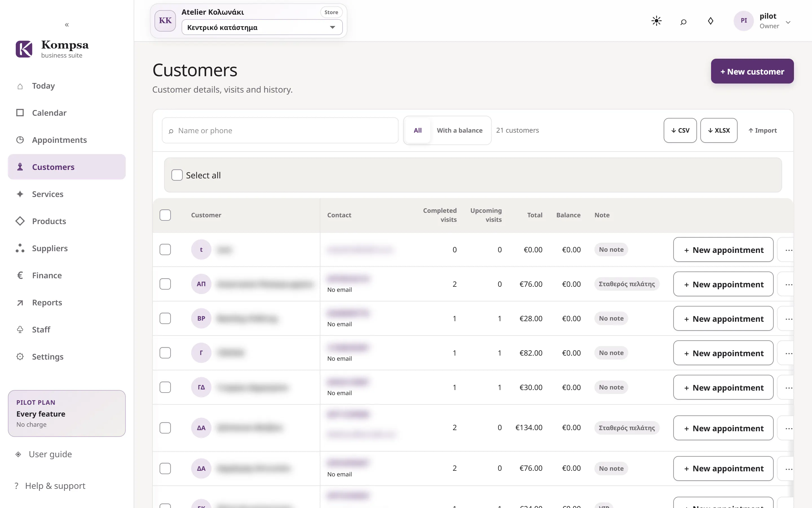Click the KK store avatar badge

pyautogui.click(x=165, y=21)
